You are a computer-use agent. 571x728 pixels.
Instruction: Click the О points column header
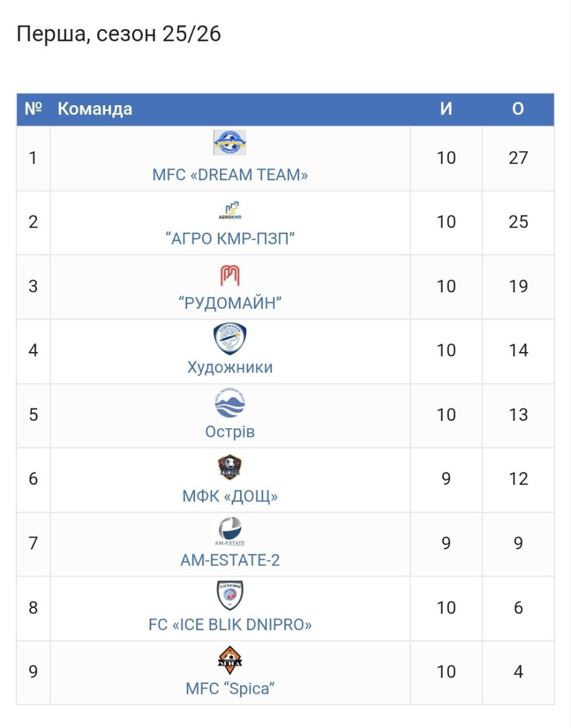pyautogui.click(x=518, y=109)
